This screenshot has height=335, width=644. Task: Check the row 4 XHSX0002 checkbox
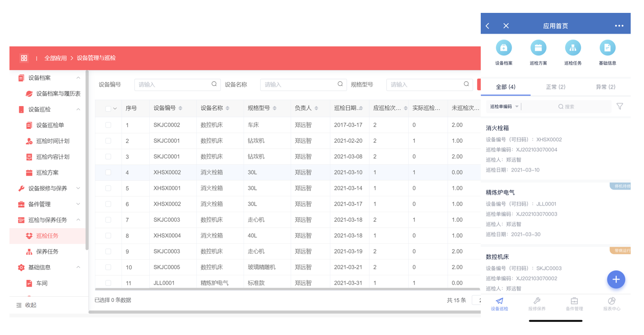(x=108, y=172)
